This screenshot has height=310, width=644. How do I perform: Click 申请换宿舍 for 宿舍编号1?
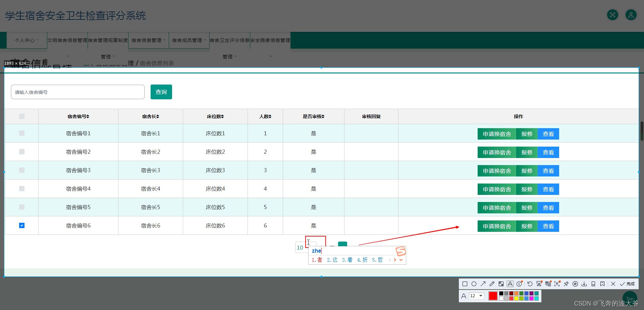[x=497, y=134]
